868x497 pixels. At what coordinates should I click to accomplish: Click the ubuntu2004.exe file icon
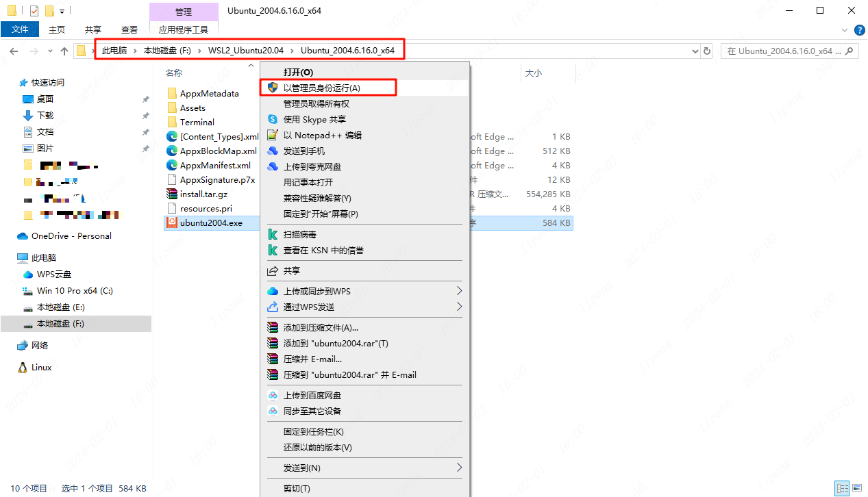pos(172,222)
